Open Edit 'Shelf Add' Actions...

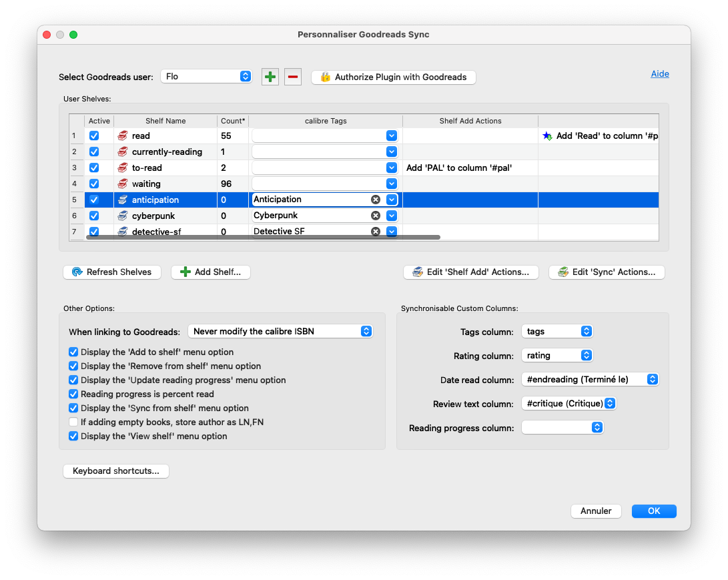click(471, 272)
